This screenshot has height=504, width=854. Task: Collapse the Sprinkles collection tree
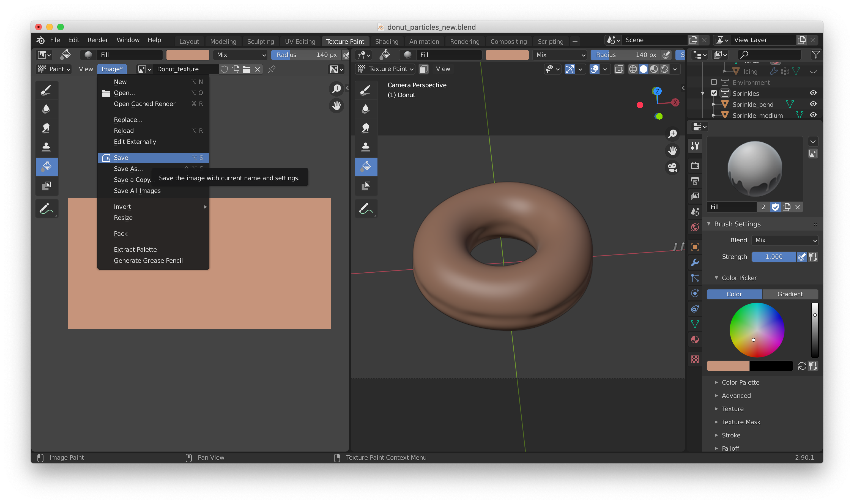tap(703, 93)
